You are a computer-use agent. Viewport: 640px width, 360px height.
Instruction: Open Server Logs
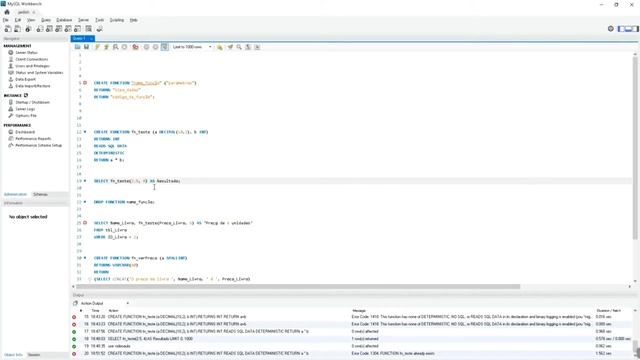tap(25, 109)
